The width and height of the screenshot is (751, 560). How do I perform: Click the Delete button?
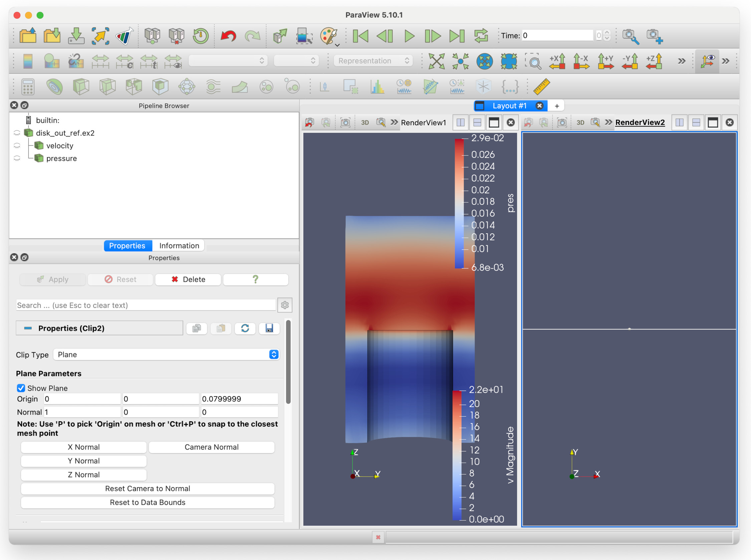coord(188,279)
